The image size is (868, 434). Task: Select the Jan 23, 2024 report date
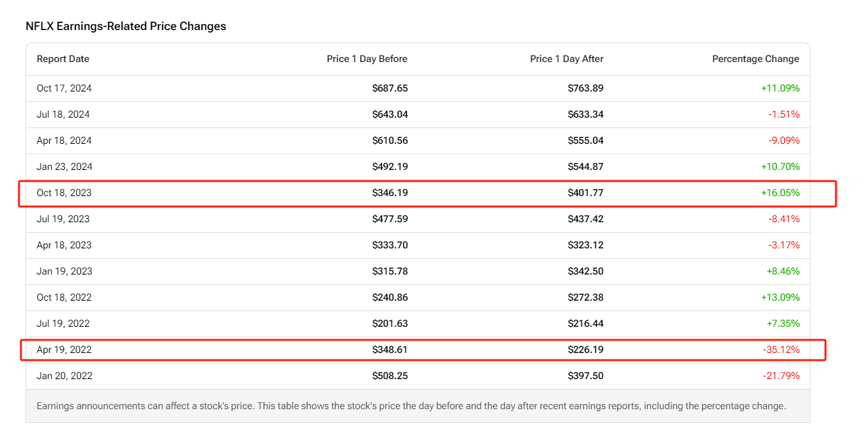point(64,167)
